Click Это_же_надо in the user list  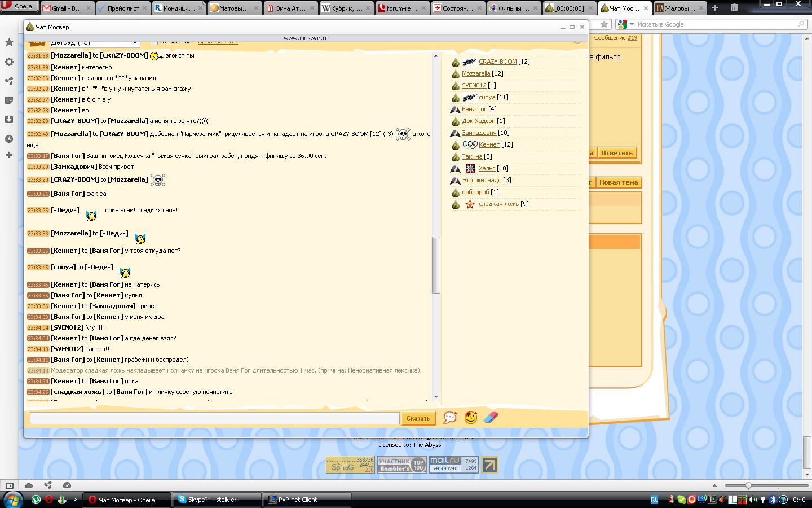[x=482, y=180]
